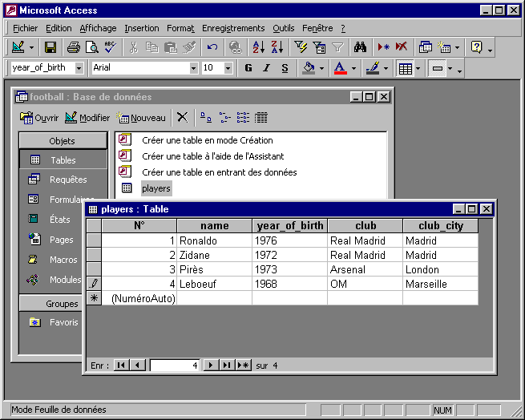Click the Marseille cell

click(440, 284)
